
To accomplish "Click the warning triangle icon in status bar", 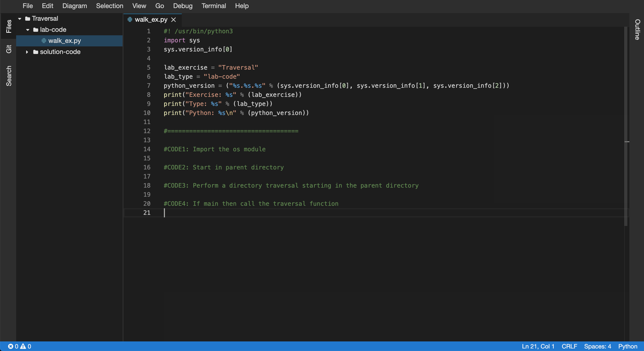I will tap(23, 346).
